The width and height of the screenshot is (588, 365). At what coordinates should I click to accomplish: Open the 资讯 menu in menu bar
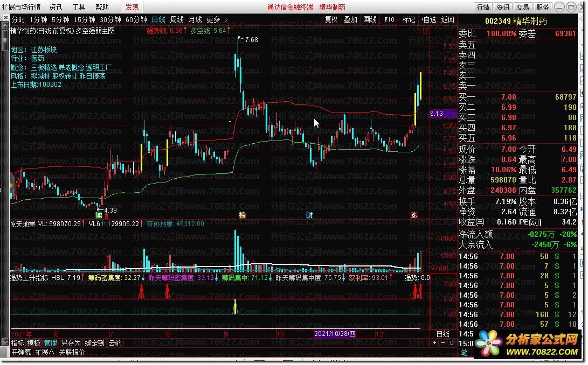pos(56,7)
